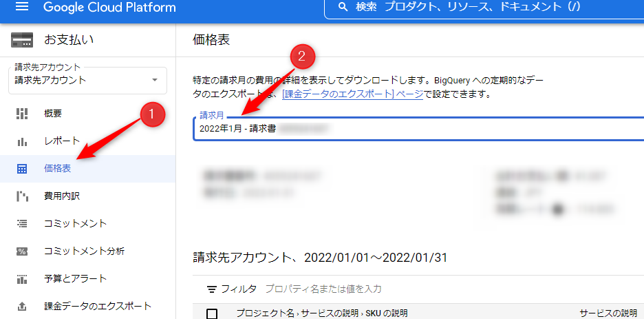Click the フィルタ filter icon
The image size is (644, 319).
(211, 289)
